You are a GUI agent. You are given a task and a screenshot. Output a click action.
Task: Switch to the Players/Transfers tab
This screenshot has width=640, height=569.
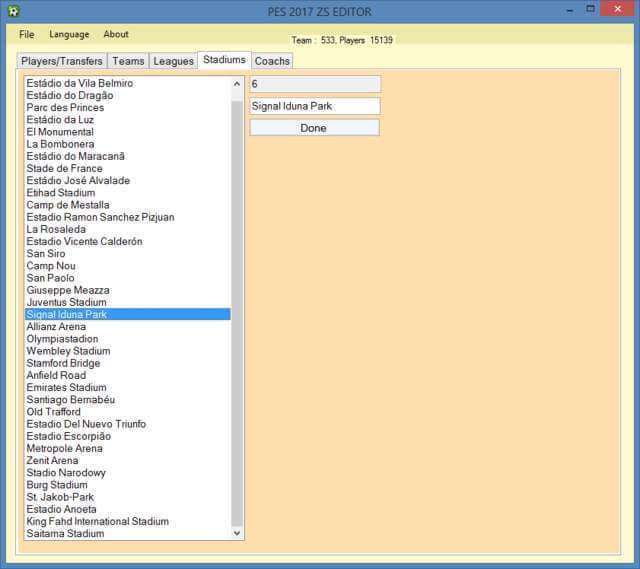click(x=62, y=61)
